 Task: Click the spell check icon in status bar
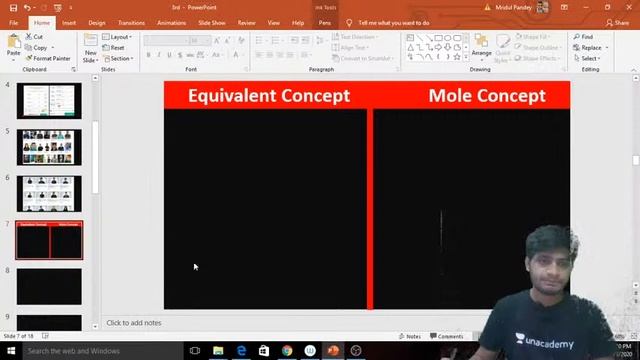45,336
